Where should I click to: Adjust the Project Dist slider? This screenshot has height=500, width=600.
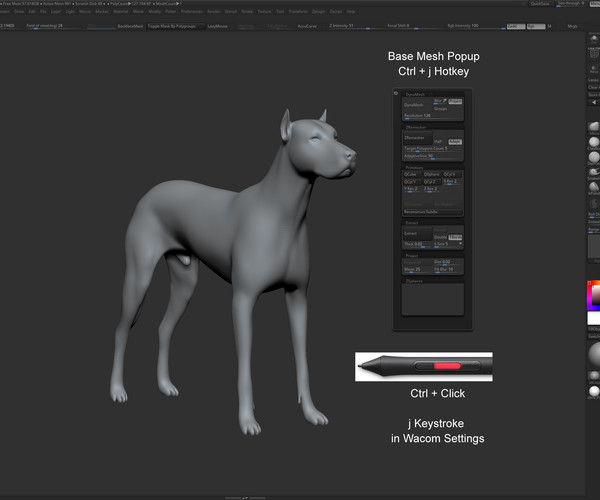click(x=448, y=262)
